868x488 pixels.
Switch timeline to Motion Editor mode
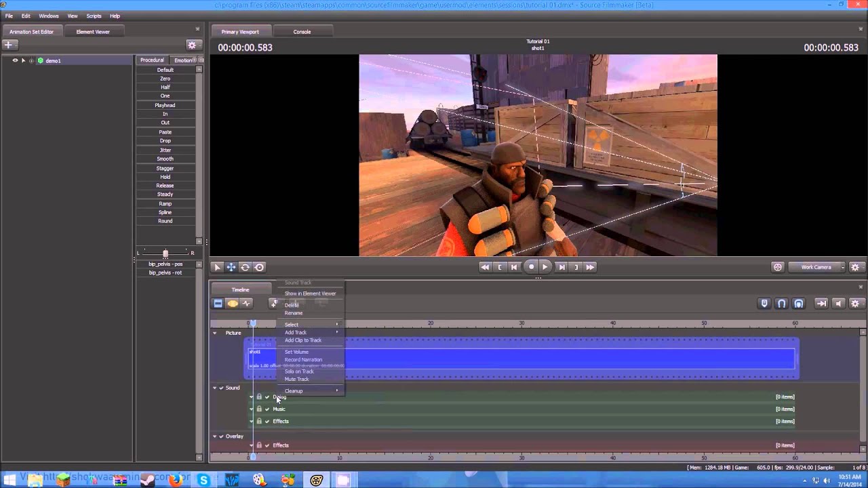coord(233,304)
